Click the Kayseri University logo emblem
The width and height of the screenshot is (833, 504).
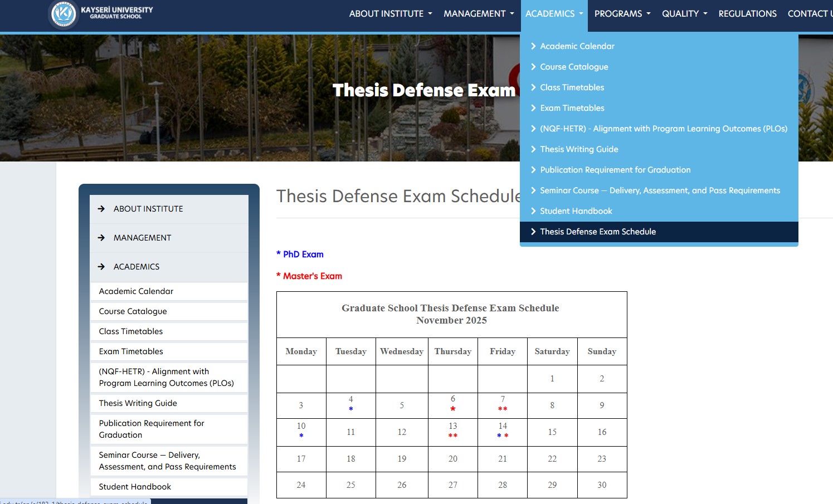[x=64, y=14]
